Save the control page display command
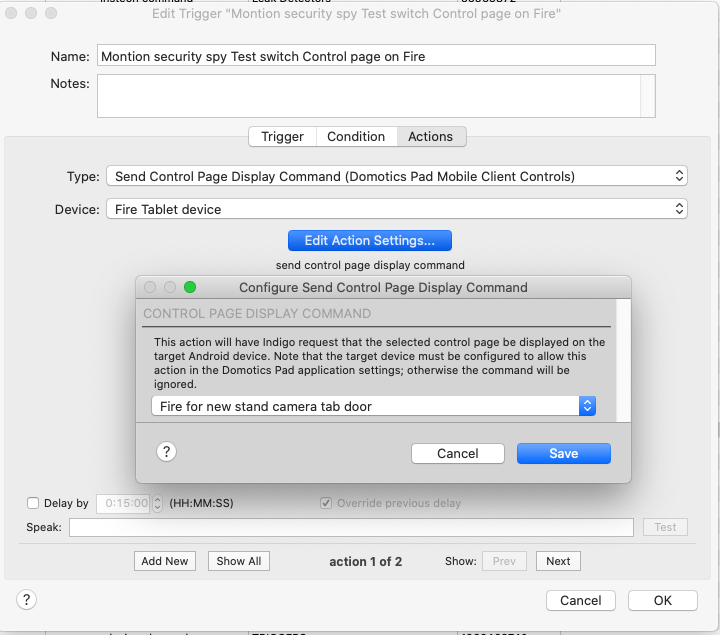720x635 pixels. pyautogui.click(x=564, y=454)
